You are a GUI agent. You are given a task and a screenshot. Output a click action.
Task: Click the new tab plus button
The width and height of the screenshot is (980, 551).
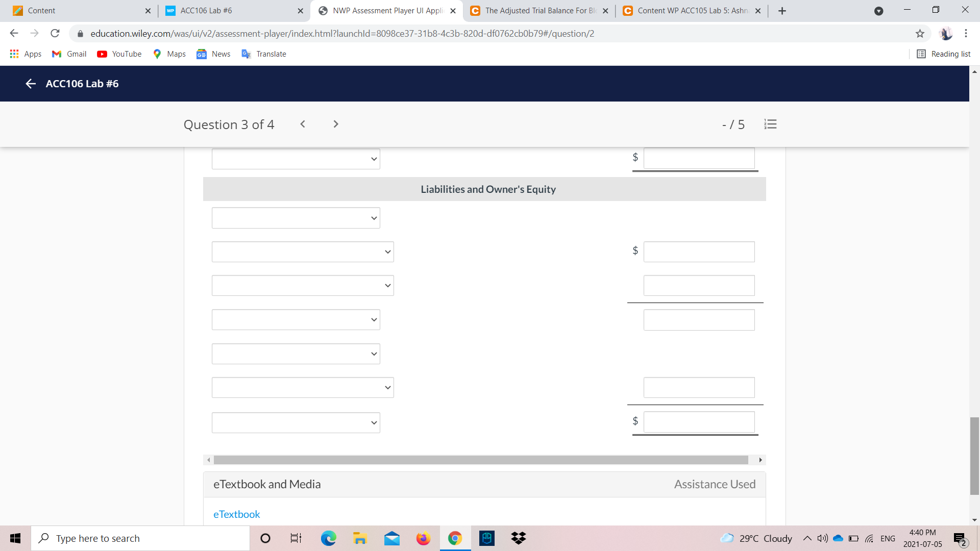coord(782,11)
